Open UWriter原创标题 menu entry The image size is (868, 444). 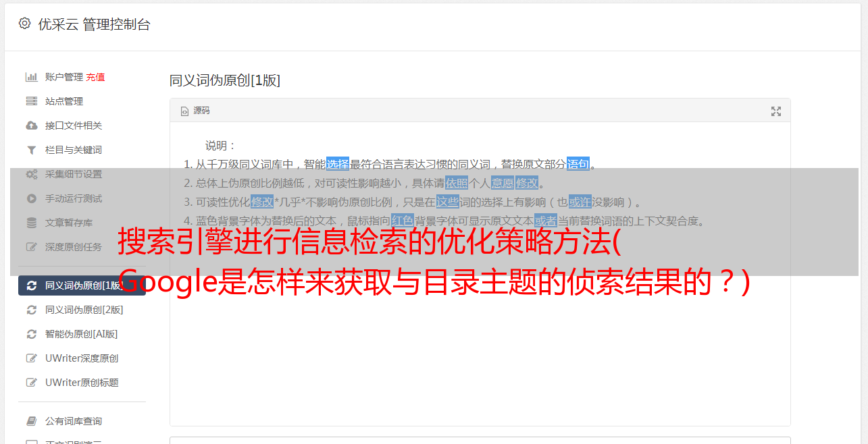pyautogui.click(x=82, y=383)
